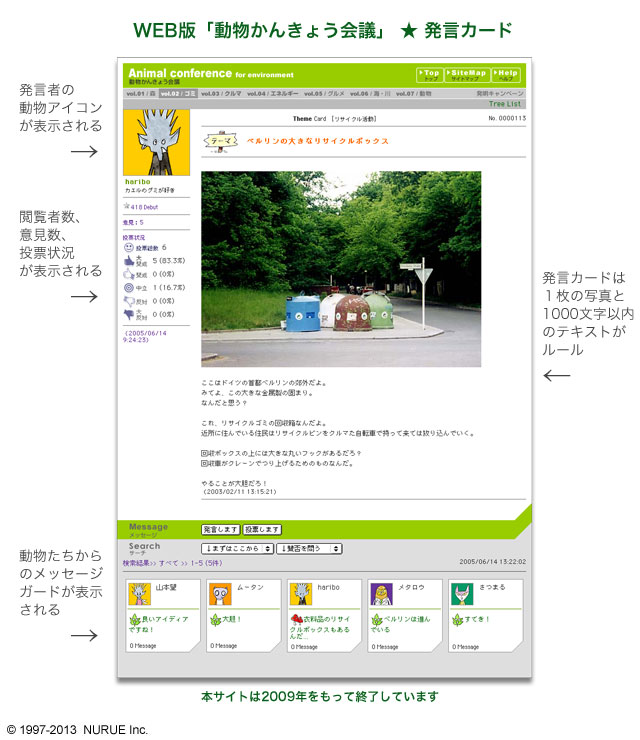The image size is (640, 740).
Task: Switch to the vol.03 / クルマ tab
Action: [x=221, y=93]
